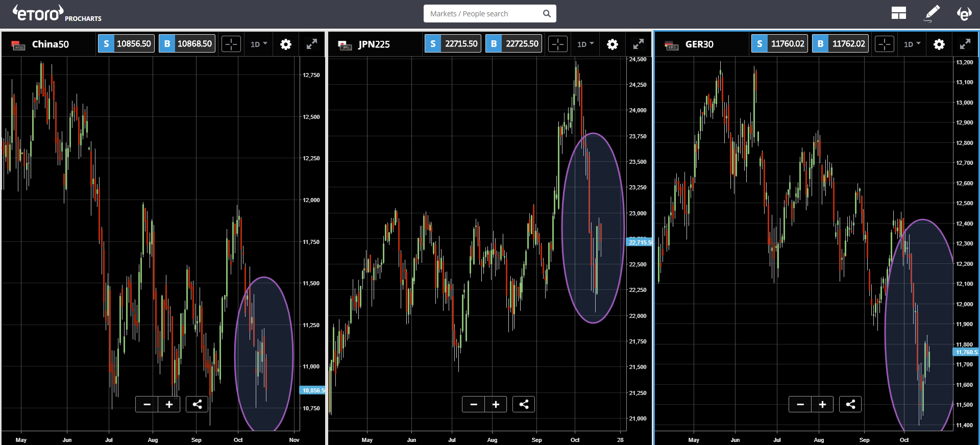The height and width of the screenshot is (445, 980).
Task: Click the search magnifier icon
Action: click(x=547, y=14)
